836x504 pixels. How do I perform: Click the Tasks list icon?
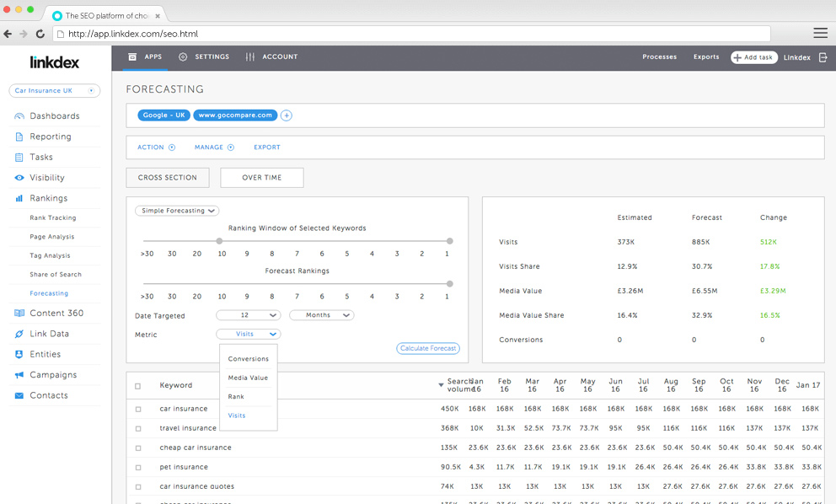pos(19,158)
